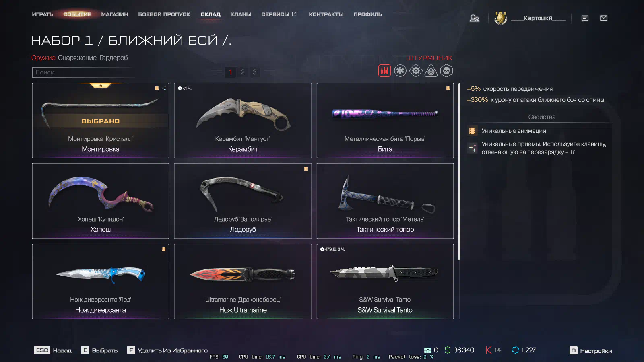Select the triangle sniper class icon
Viewport: 644px width, 362px height.
(x=431, y=71)
